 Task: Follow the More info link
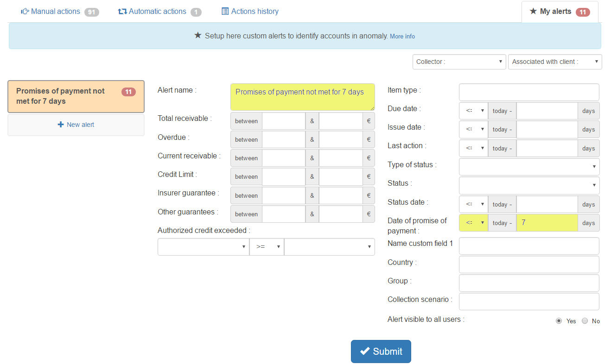click(402, 36)
